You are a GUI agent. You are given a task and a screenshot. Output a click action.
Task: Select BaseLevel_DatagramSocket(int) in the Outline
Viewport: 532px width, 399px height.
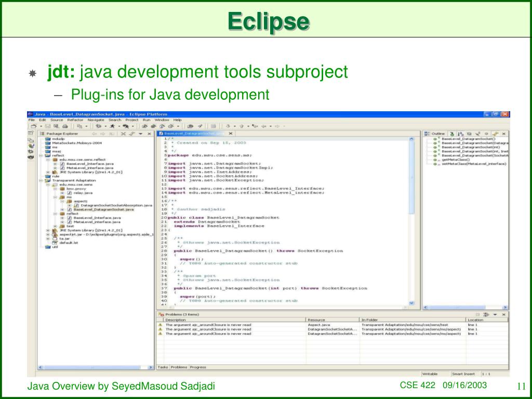471,147
